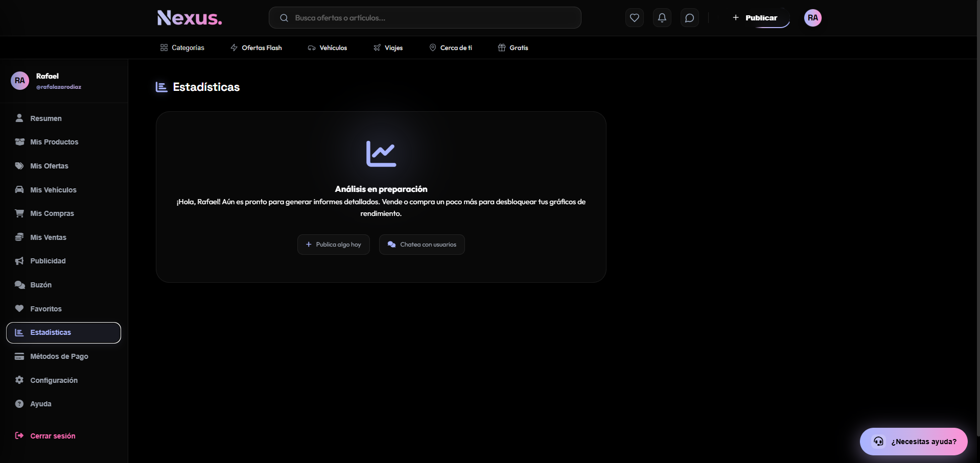This screenshot has height=463, width=980.
Task: Click the Ofertas Flash lightning icon
Action: click(234, 47)
